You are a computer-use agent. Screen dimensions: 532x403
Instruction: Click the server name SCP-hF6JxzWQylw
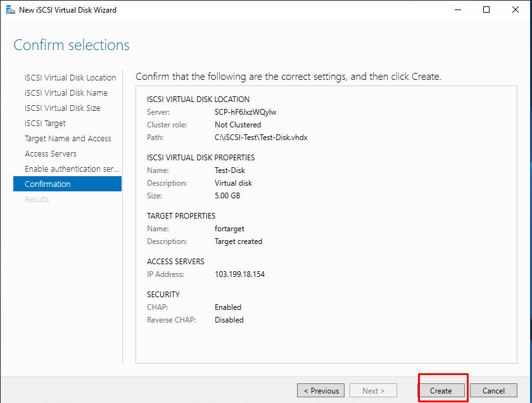[245, 112]
